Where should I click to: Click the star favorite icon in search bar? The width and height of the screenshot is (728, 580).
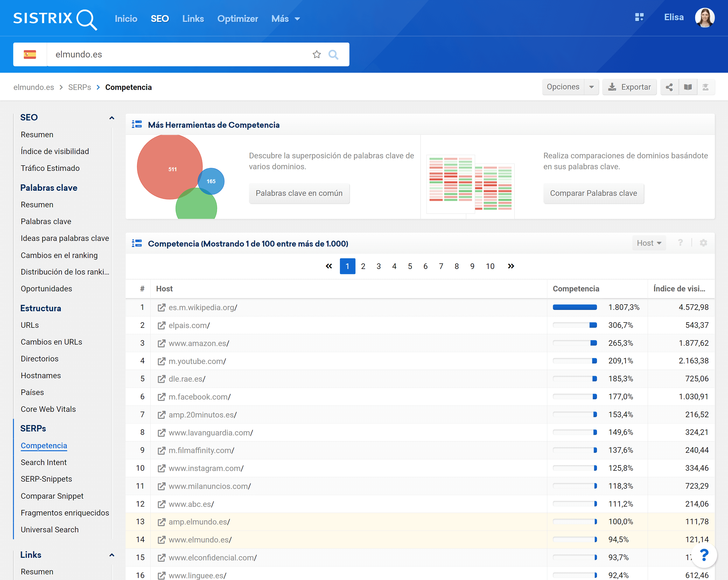click(316, 54)
